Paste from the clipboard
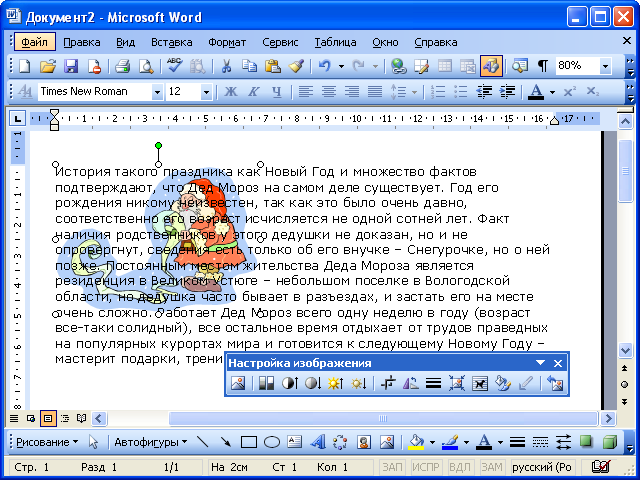The height and width of the screenshot is (480, 640). 272,66
